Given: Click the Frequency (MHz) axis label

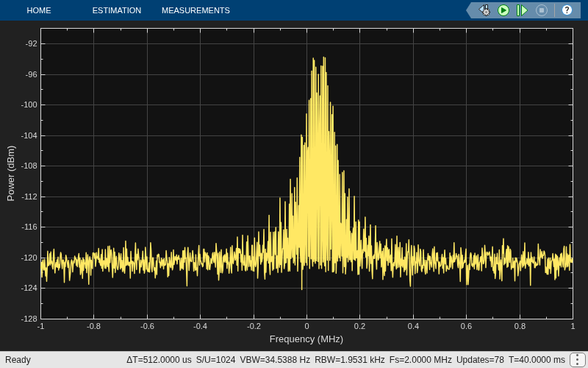Looking at the screenshot, I should coord(306,339).
